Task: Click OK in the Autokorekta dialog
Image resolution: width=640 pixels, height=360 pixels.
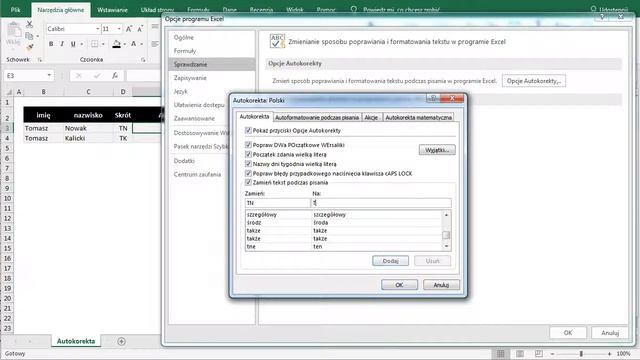Action: coord(399,285)
